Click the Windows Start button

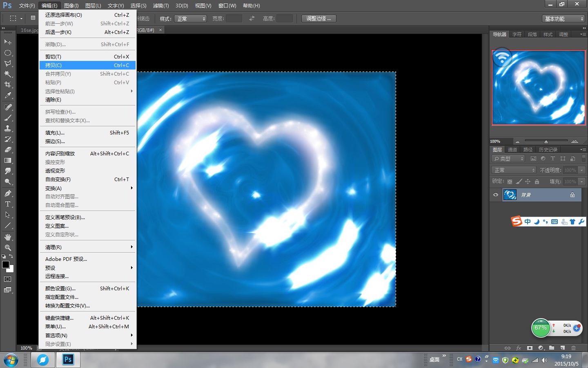(x=11, y=360)
